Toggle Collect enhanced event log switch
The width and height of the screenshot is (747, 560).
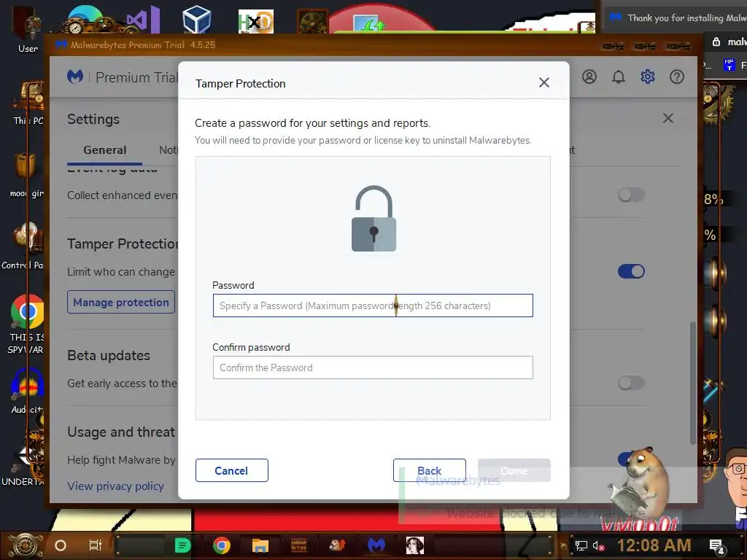tap(631, 195)
